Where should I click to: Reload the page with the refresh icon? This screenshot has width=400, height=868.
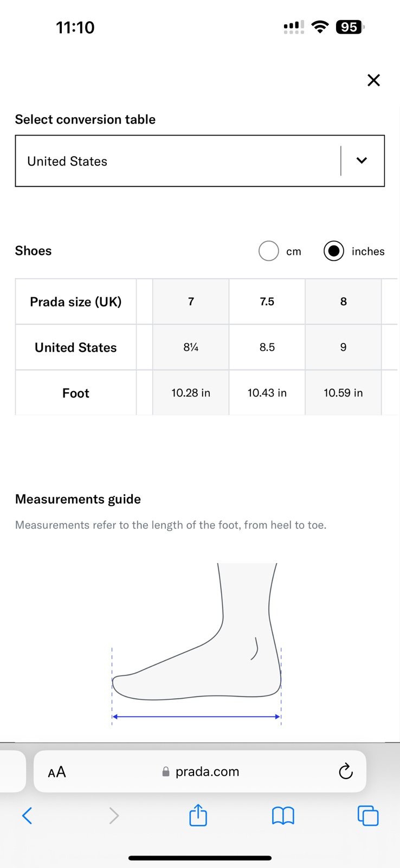pyautogui.click(x=346, y=771)
